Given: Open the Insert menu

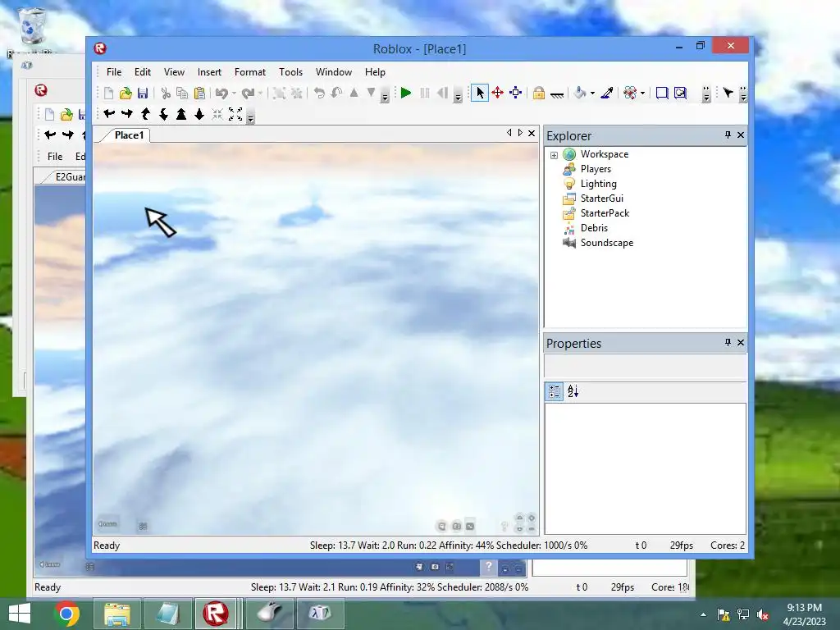Looking at the screenshot, I should tap(209, 72).
